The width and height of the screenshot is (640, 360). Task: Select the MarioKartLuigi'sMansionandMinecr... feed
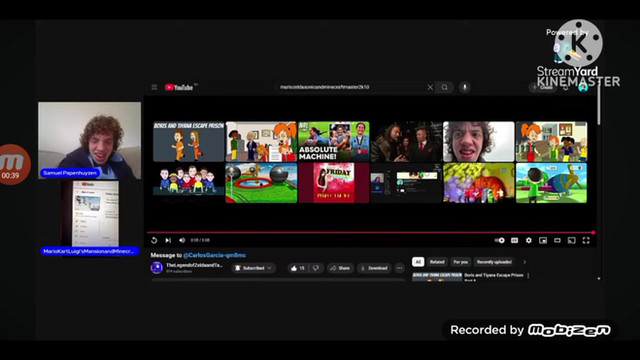pos(90,217)
